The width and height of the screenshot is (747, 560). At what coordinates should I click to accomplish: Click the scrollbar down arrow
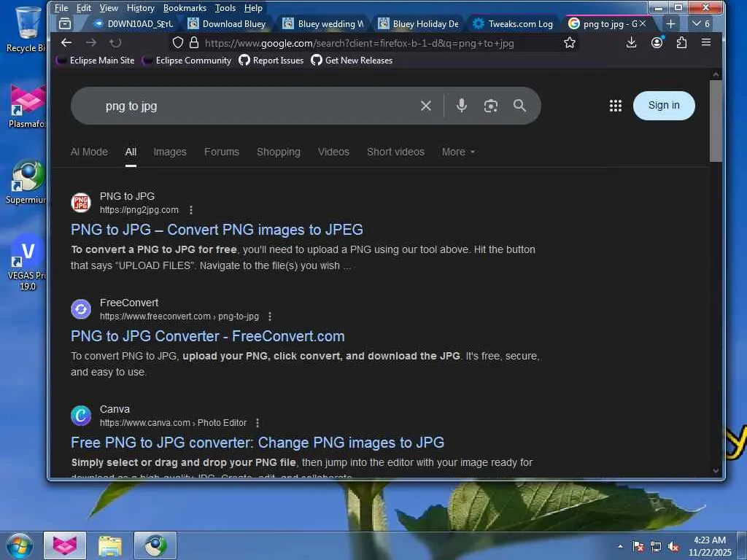click(x=716, y=470)
